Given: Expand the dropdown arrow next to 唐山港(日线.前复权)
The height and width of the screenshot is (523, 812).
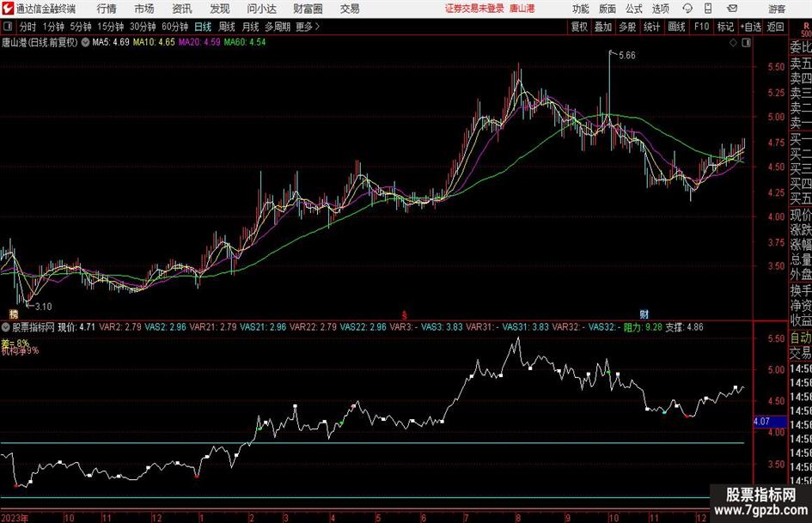Looking at the screenshot, I should click(85, 42).
